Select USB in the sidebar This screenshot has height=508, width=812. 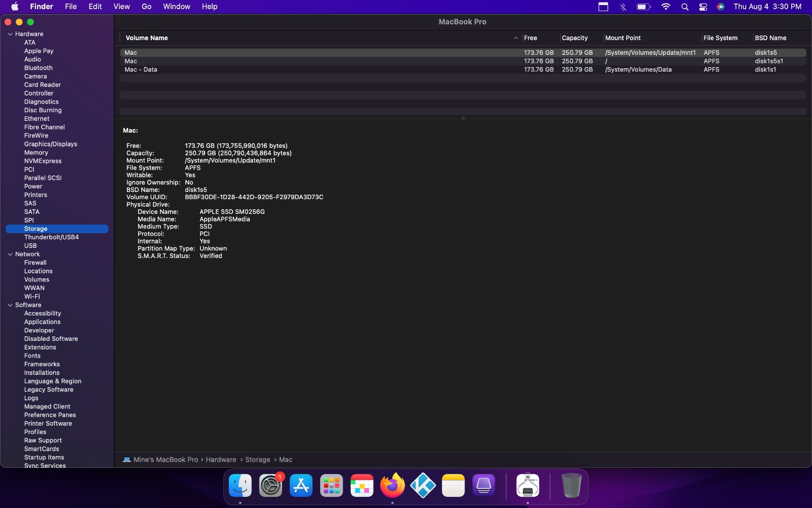30,246
